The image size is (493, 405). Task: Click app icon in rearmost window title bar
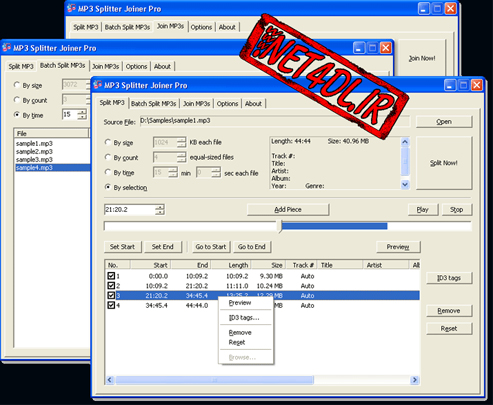71,8
